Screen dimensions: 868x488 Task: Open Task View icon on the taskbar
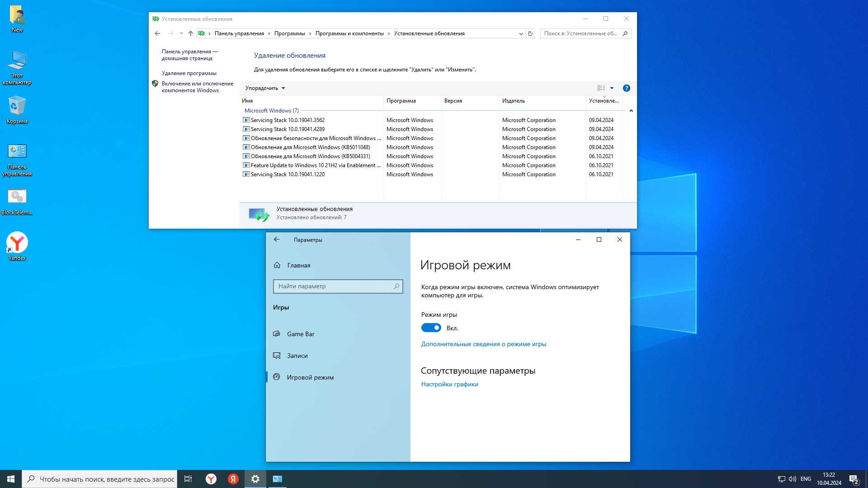[x=188, y=479]
